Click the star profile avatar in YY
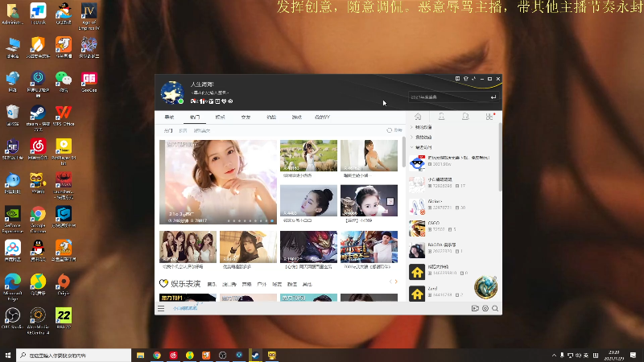The height and width of the screenshot is (362, 644). click(x=172, y=93)
